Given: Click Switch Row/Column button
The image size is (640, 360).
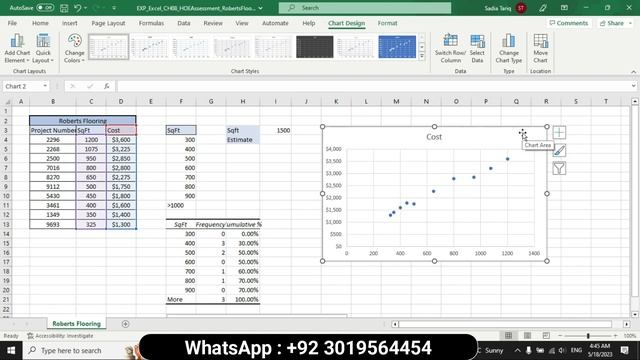Looking at the screenshot, I should pyautogui.click(x=450, y=48).
